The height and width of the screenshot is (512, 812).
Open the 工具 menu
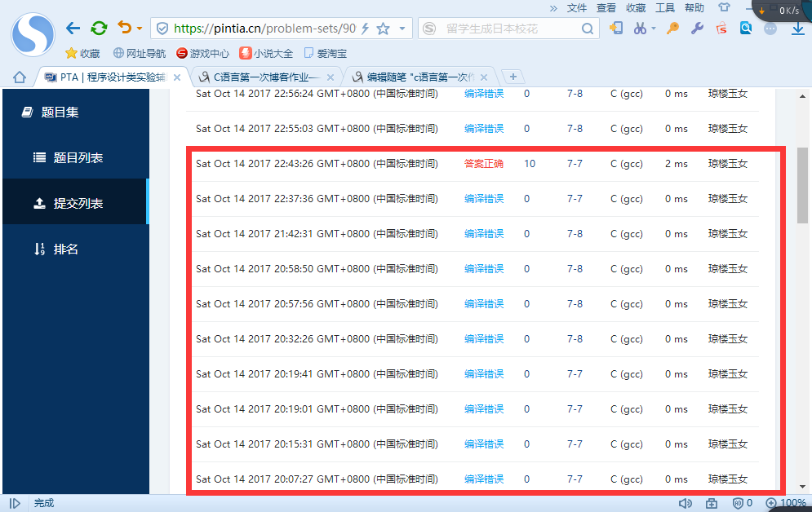point(665,8)
